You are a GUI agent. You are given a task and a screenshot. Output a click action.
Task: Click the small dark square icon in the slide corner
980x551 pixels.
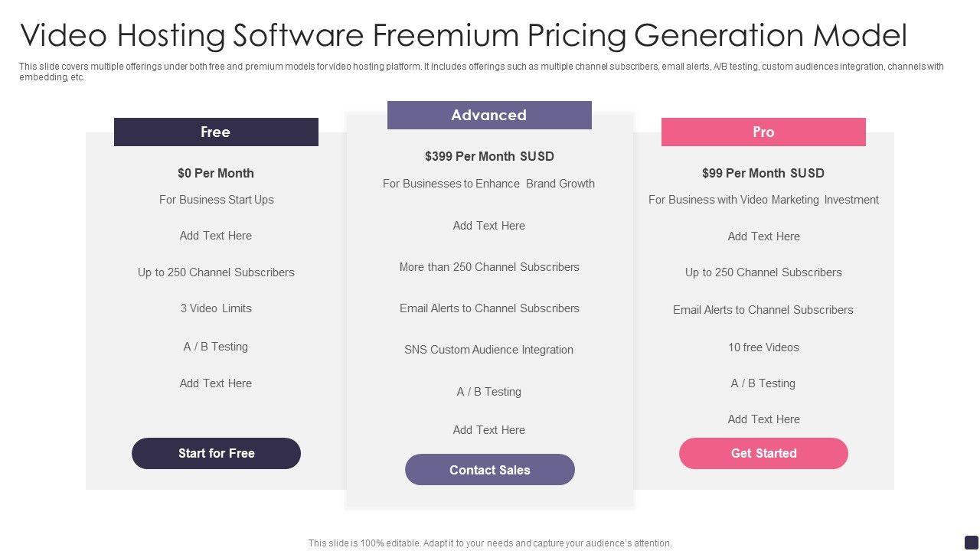(971, 541)
